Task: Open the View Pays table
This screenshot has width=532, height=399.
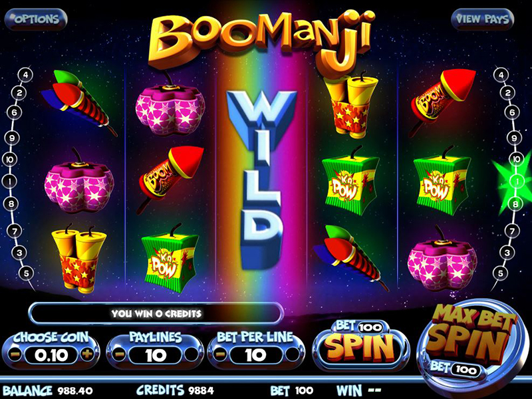Action: pyautogui.click(x=483, y=19)
